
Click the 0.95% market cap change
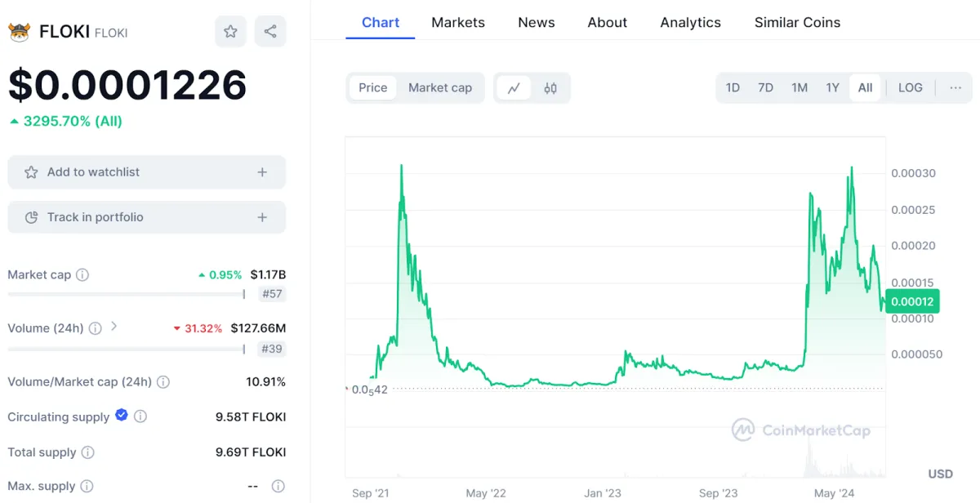click(x=220, y=275)
